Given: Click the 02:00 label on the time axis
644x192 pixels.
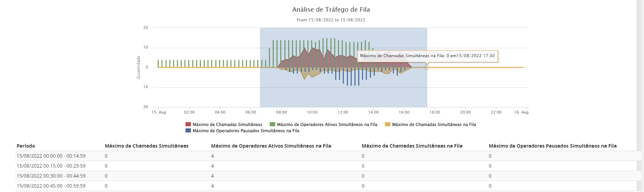Looking at the screenshot, I should click(189, 112).
